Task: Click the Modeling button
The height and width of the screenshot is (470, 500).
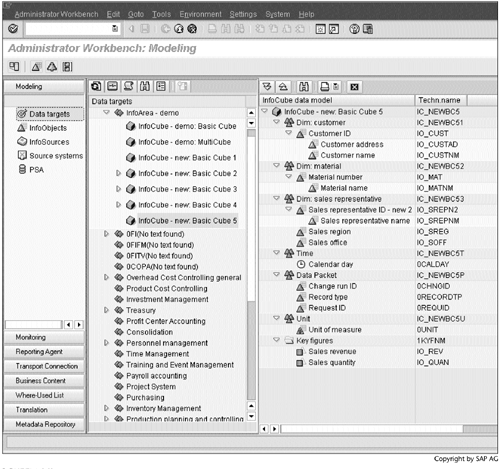Action: click(x=44, y=87)
